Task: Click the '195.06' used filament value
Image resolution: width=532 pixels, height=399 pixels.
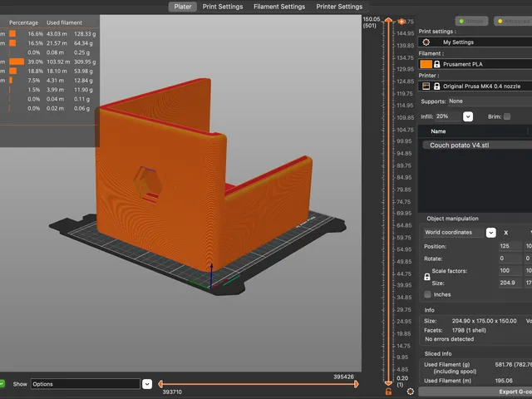Action: 504,381
